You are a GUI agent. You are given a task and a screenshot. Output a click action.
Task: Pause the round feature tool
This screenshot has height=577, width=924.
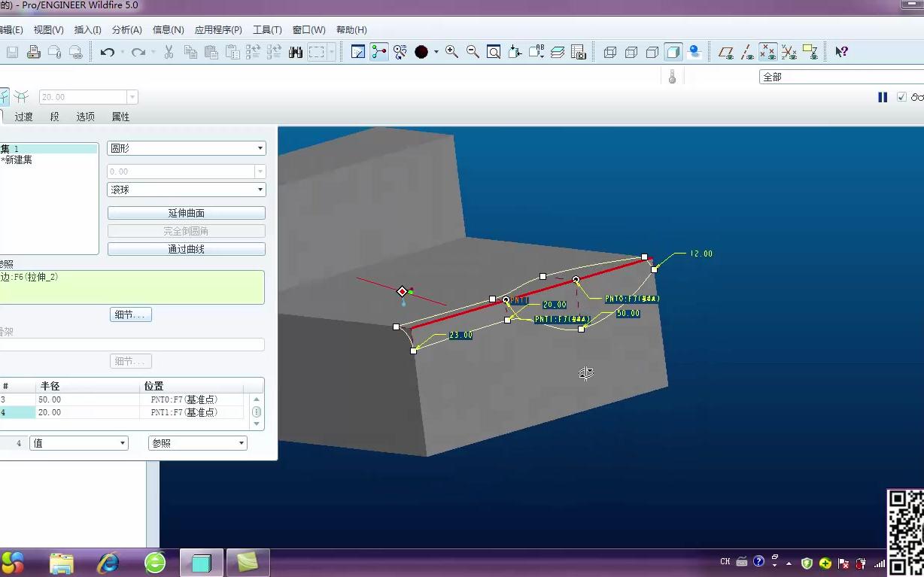pyautogui.click(x=883, y=97)
